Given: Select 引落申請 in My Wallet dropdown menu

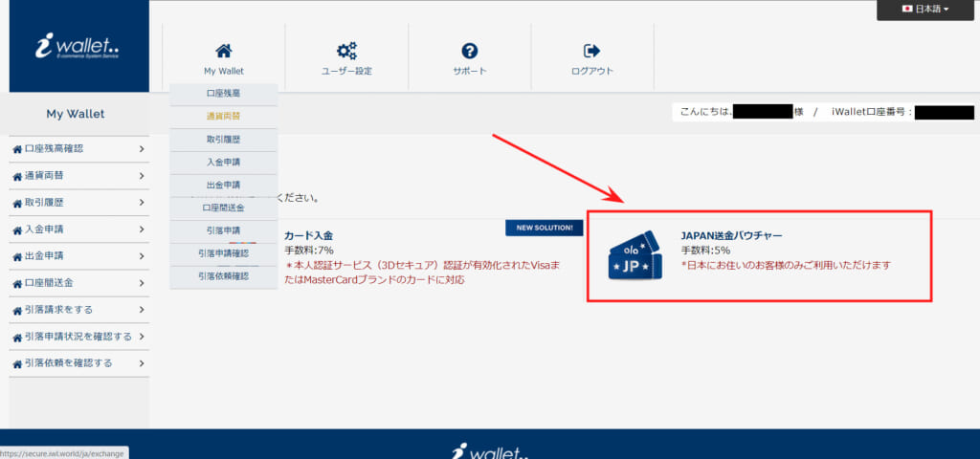Looking at the screenshot, I should point(223,230).
